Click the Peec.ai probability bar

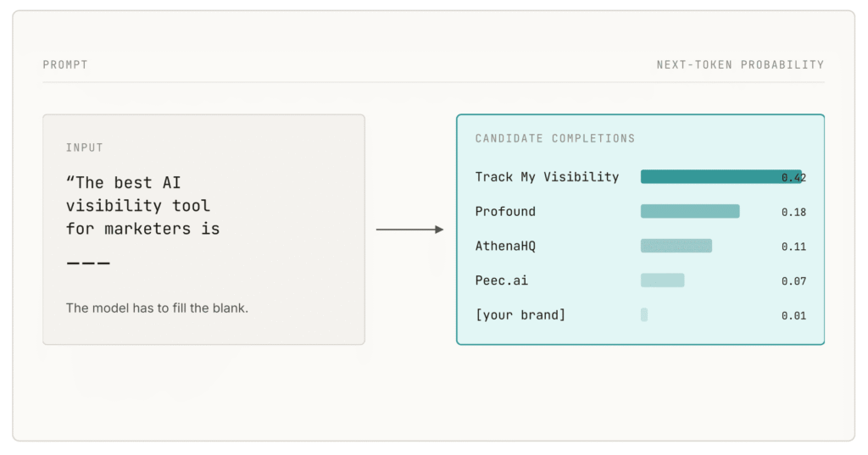(x=662, y=280)
